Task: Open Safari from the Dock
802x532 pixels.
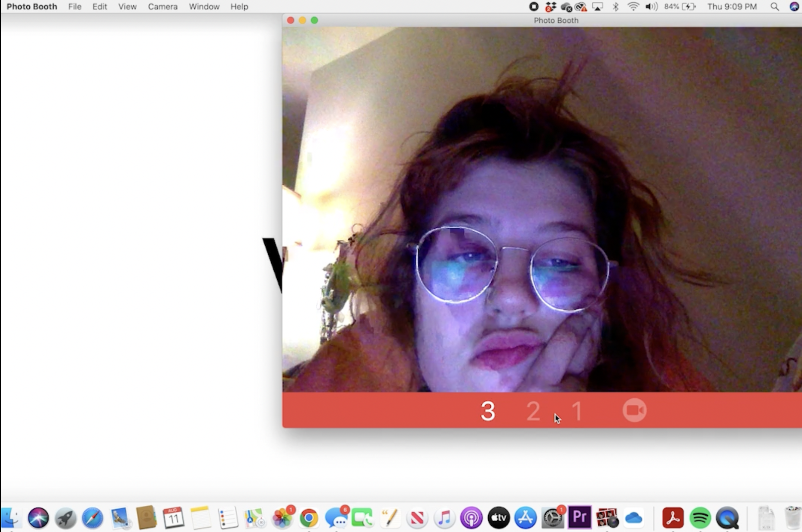Action: [92, 518]
